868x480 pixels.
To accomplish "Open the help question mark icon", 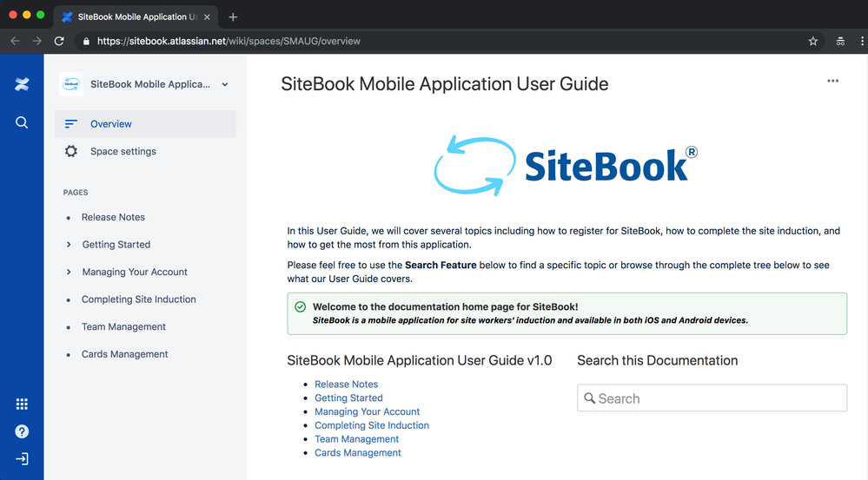I will [x=22, y=431].
